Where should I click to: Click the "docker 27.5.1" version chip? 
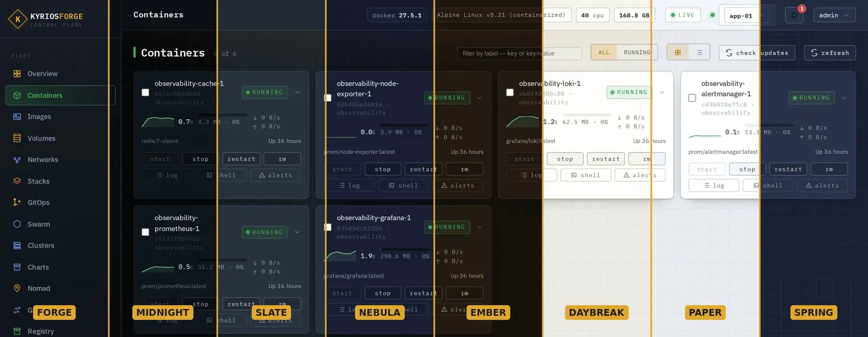[397, 15]
